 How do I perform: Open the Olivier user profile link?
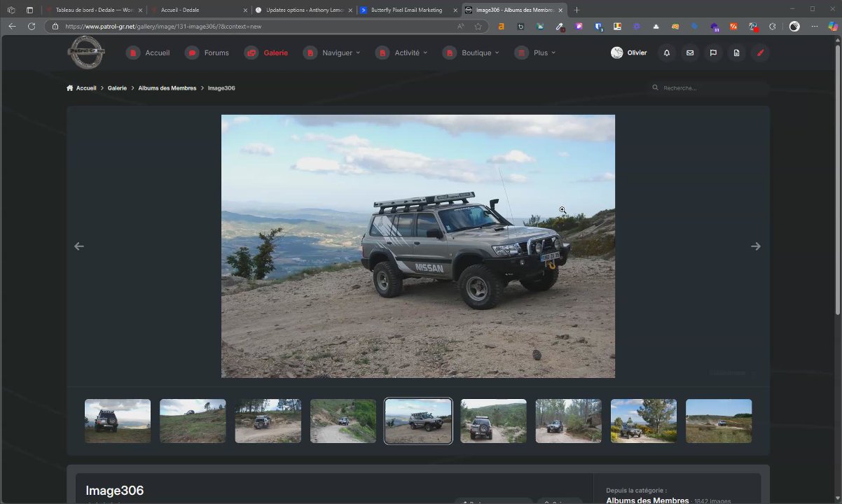pos(629,52)
